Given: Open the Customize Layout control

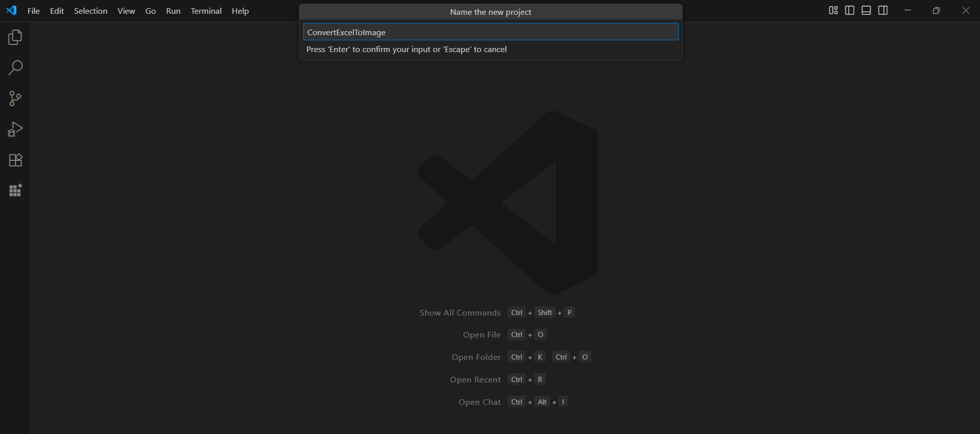Looking at the screenshot, I should 833,11.
